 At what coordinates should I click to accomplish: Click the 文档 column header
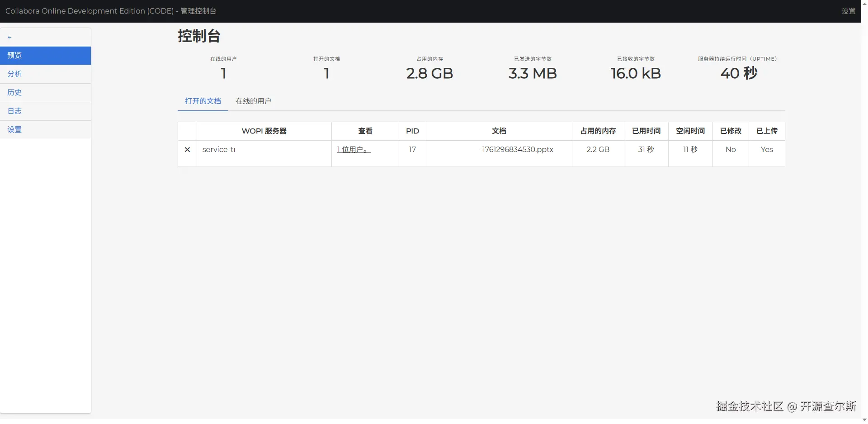499,131
